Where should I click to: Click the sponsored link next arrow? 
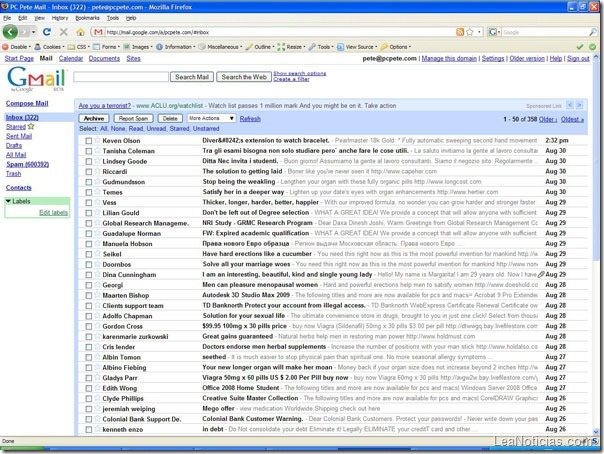point(579,105)
